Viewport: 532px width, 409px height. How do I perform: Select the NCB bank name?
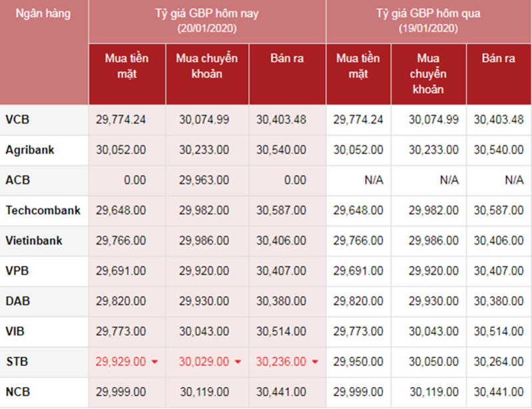click(x=17, y=392)
